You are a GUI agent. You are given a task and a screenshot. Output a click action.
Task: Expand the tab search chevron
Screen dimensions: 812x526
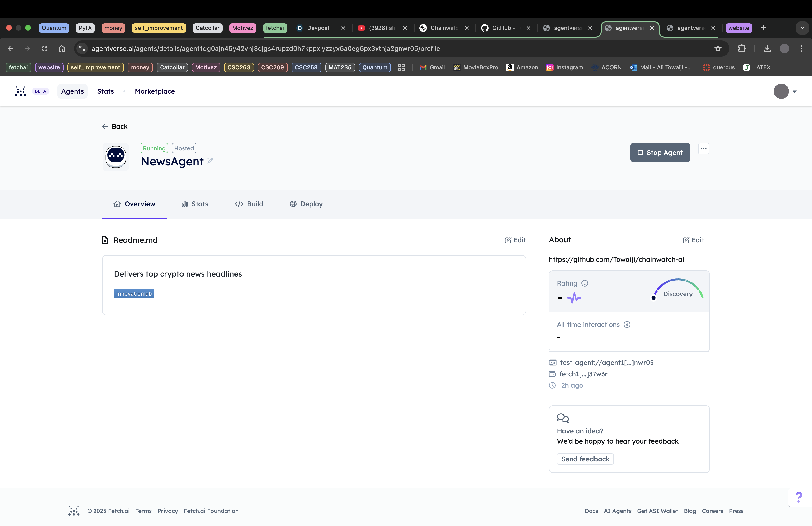(802, 28)
